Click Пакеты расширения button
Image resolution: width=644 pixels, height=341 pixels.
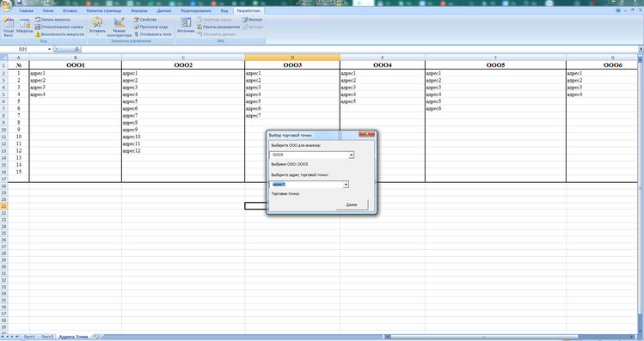point(218,27)
